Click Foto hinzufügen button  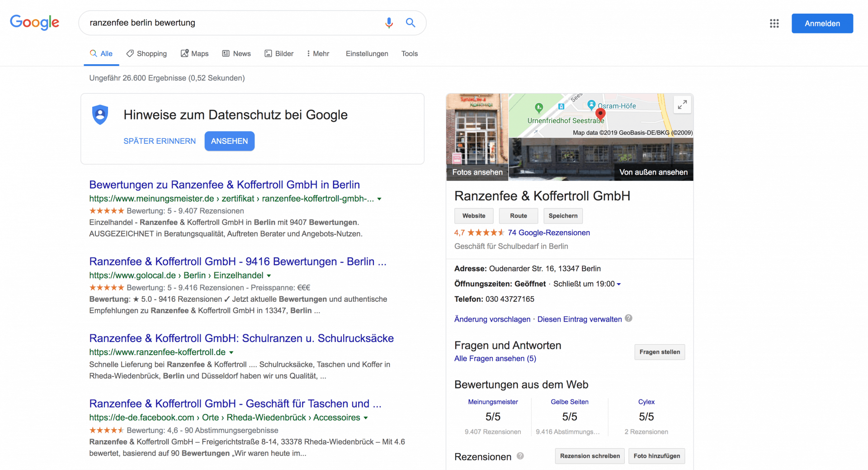click(657, 456)
